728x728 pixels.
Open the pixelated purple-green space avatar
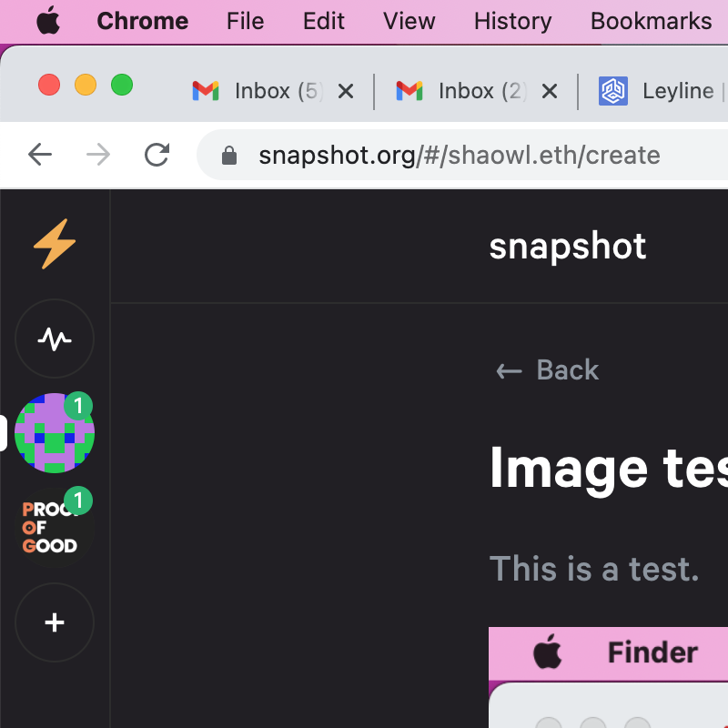click(55, 433)
